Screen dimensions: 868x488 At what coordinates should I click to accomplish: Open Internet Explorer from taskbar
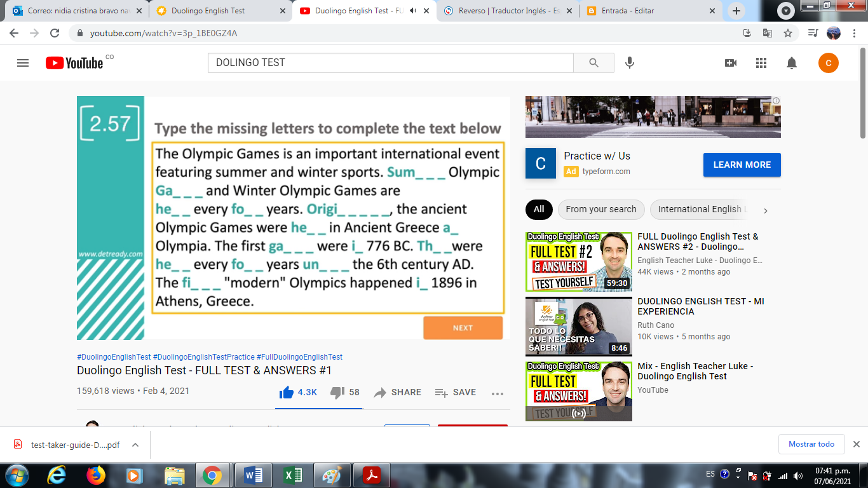(57, 475)
